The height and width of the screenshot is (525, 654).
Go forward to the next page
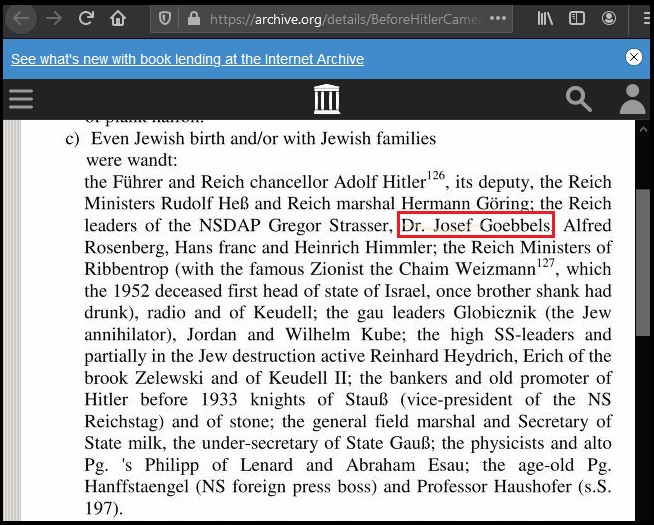pos(54,18)
